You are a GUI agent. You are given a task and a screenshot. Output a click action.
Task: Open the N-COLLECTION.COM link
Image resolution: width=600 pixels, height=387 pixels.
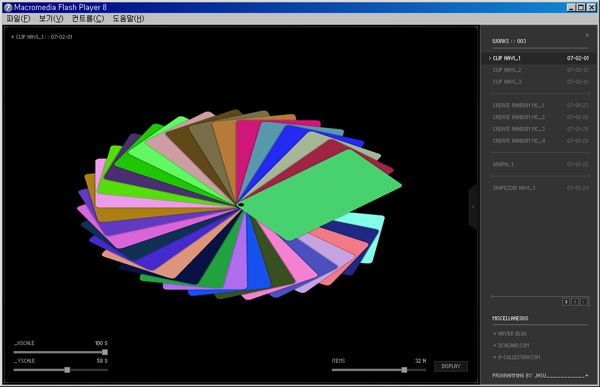point(517,357)
